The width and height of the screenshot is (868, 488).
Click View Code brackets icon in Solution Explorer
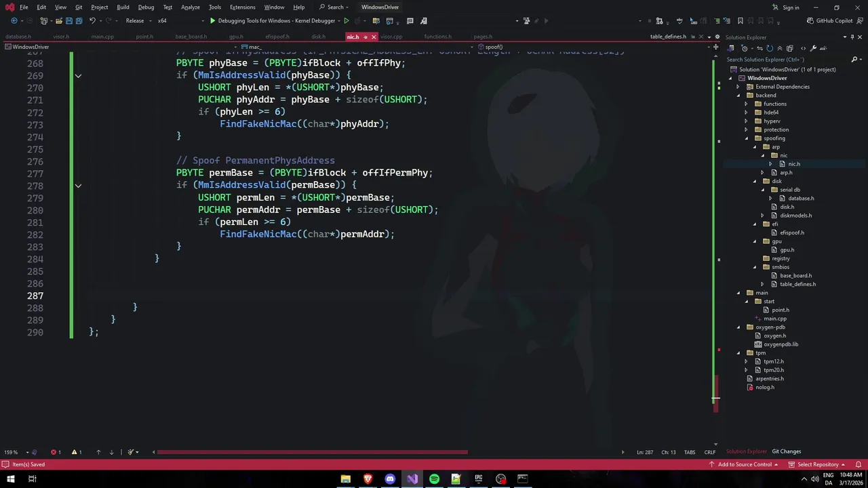pos(803,48)
